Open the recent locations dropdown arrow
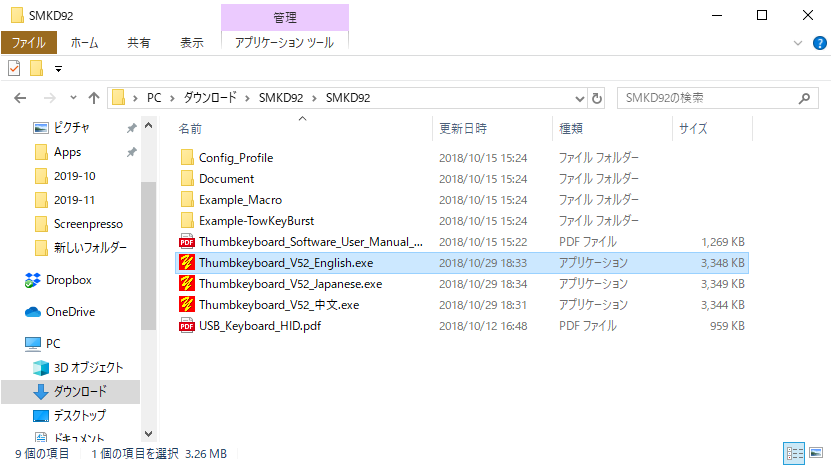832x466 pixels. click(73, 98)
